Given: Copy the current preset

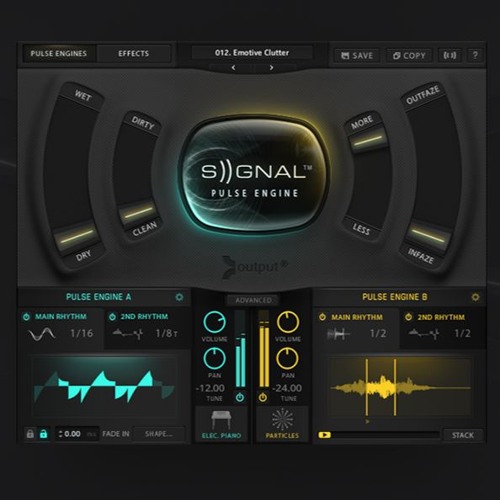Looking at the screenshot, I should point(409,56).
